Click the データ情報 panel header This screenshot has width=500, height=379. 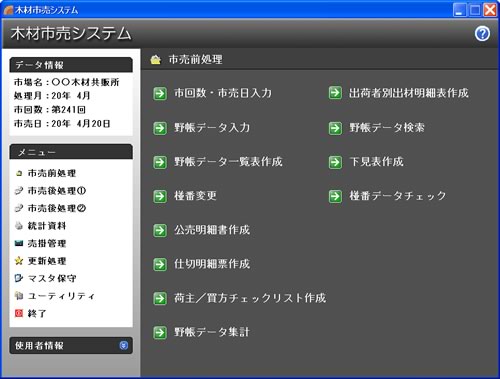tap(71, 65)
